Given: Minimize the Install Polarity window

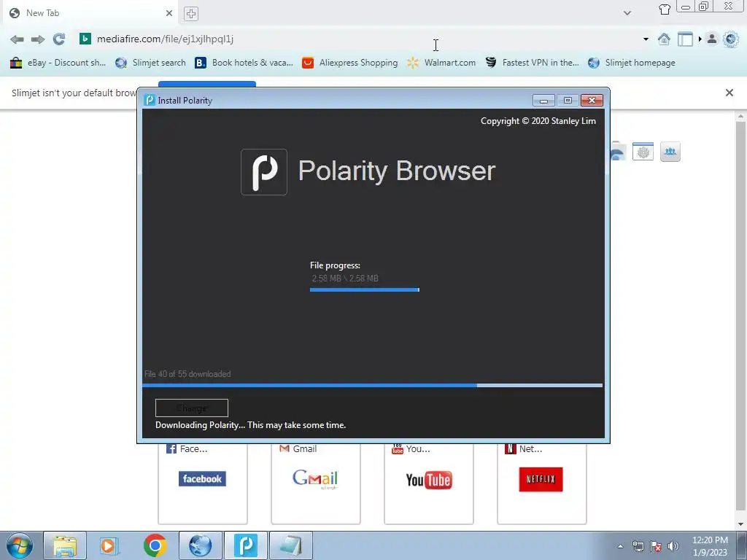Looking at the screenshot, I should point(543,101).
